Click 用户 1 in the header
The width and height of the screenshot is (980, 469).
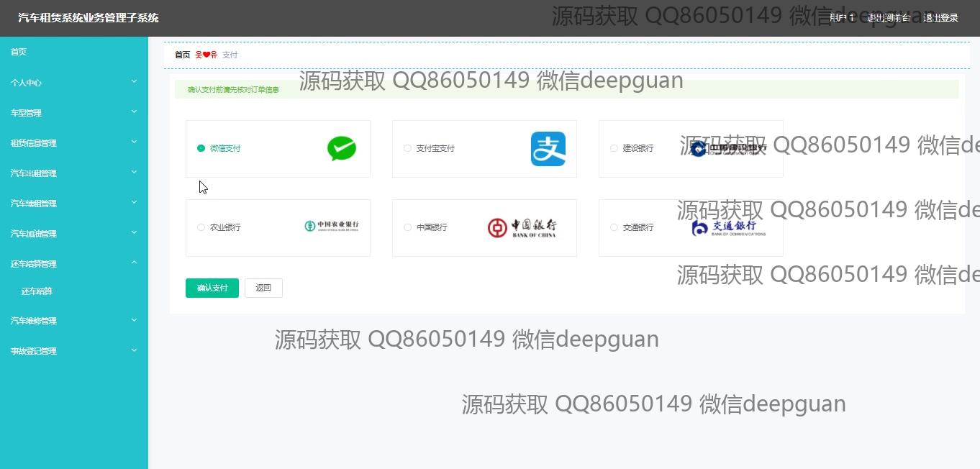pos(842,18)
